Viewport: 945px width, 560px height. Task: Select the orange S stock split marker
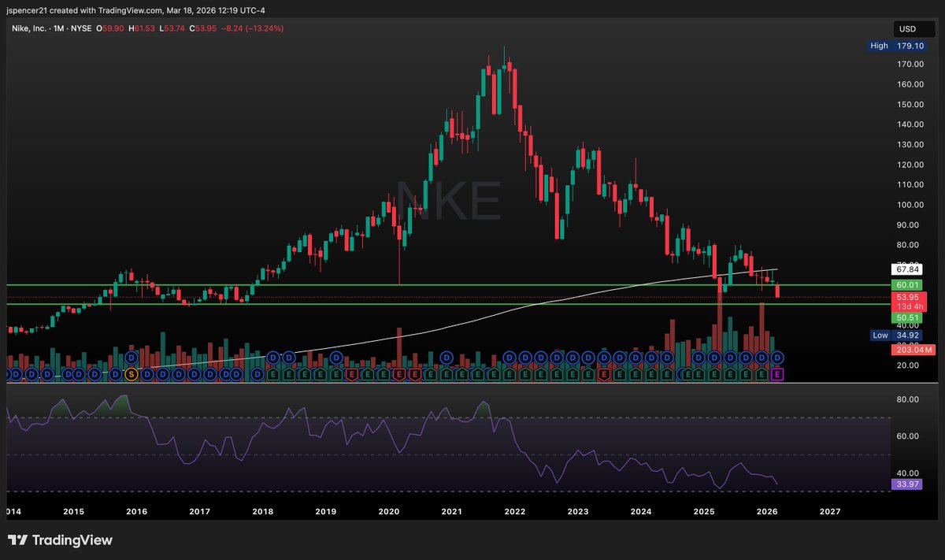point(132,375)
